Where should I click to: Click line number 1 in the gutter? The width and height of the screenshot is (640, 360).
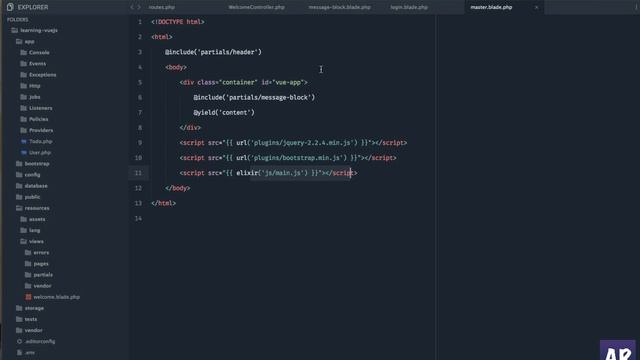[140, 22]
